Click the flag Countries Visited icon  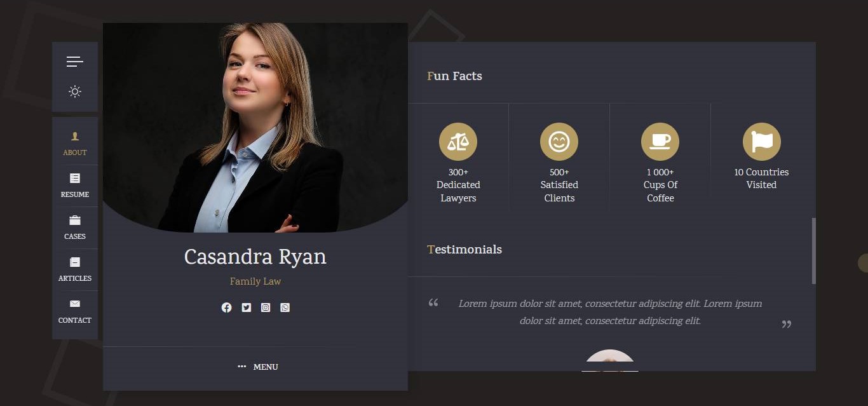[x=761, y=142]
